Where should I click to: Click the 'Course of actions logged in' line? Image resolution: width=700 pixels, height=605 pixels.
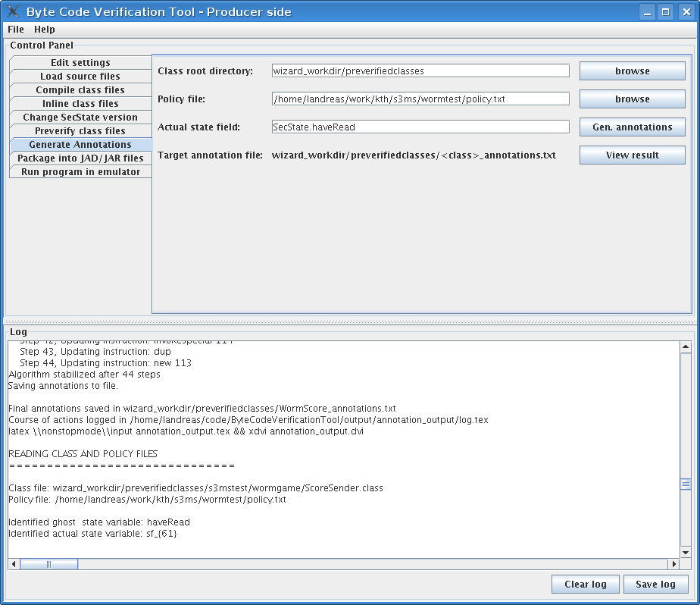click(x=248, y=419)
